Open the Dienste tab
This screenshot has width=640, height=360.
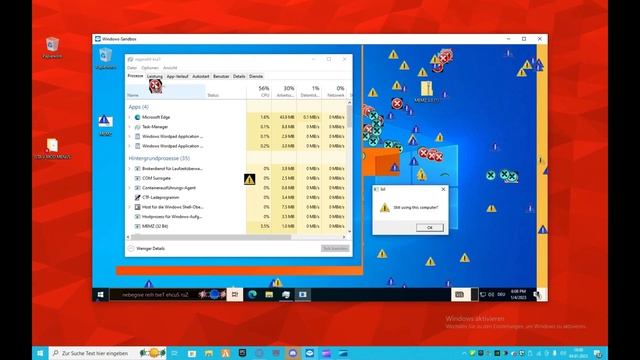[x=256, y=76]
